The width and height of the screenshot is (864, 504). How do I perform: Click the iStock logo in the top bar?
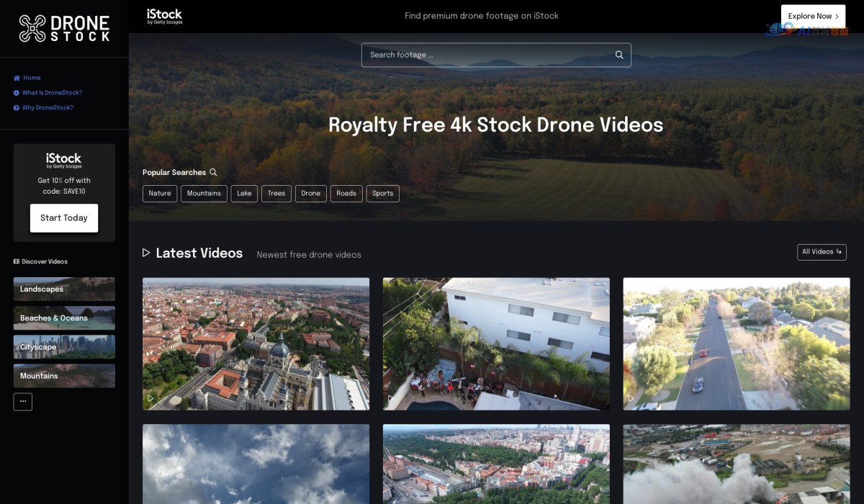coord(164,15)
